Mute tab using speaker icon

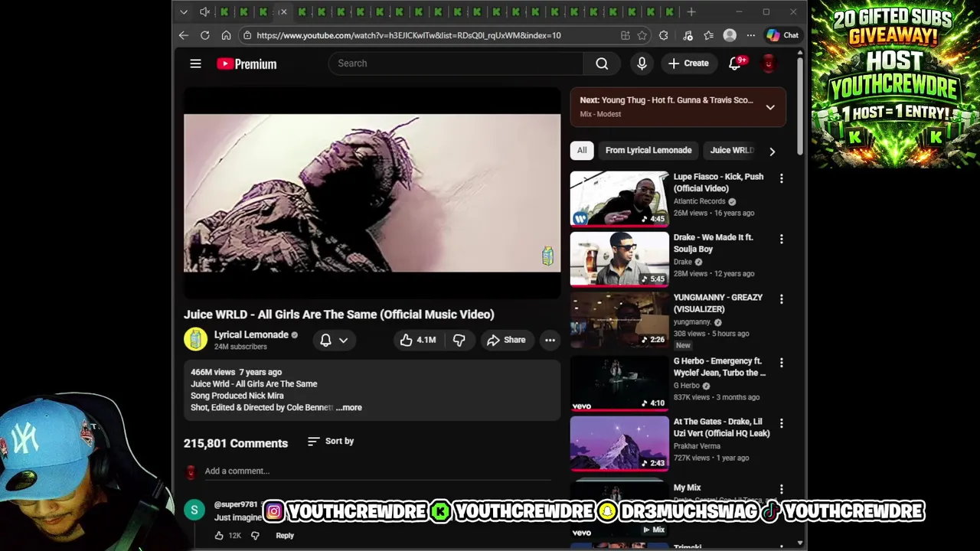coord(204,11)
